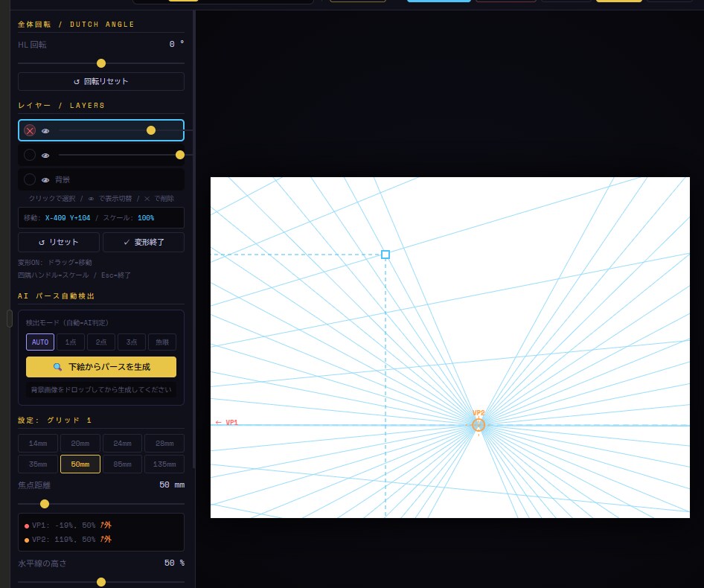Toggle visibility of the selected top layer
Image resolution: width=704 pixels, height=588 pixels.
[45, 131]
